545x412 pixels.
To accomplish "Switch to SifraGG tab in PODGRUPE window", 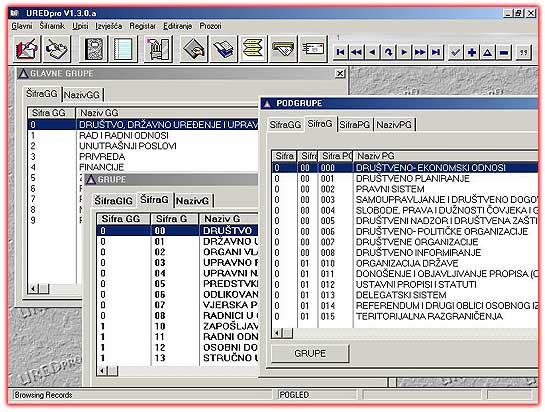I will [285, 125].
